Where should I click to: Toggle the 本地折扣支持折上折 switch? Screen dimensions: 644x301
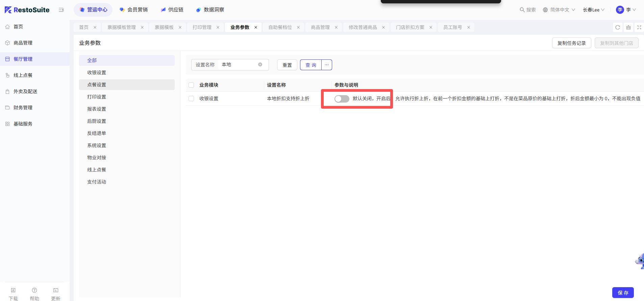click(342, 99)
